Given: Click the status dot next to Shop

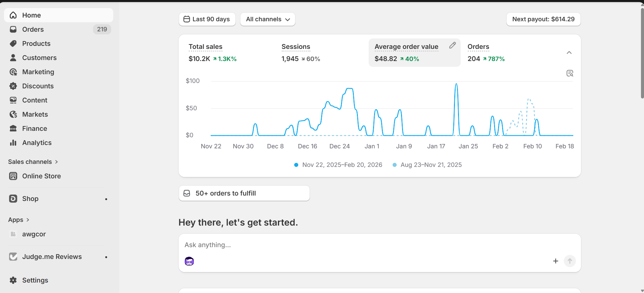Looking at the screenshot, I should click(106, 199).
